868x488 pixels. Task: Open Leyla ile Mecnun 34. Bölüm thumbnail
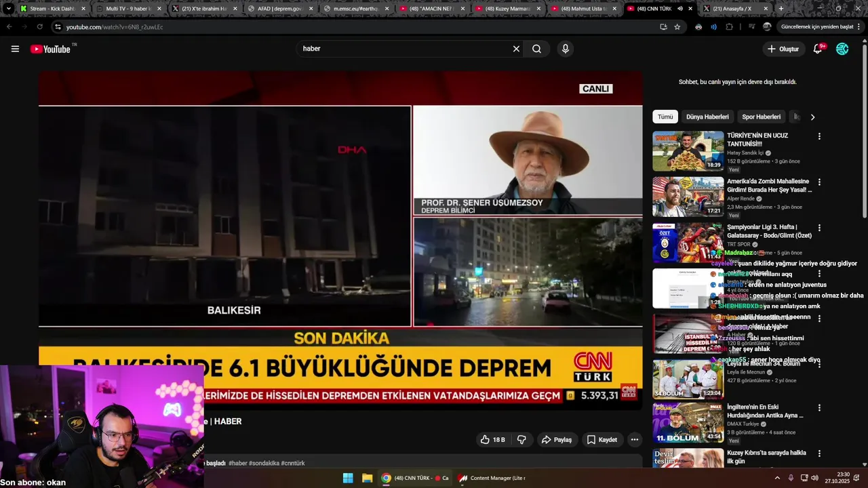pyautogui.click(x=688, y=378)
